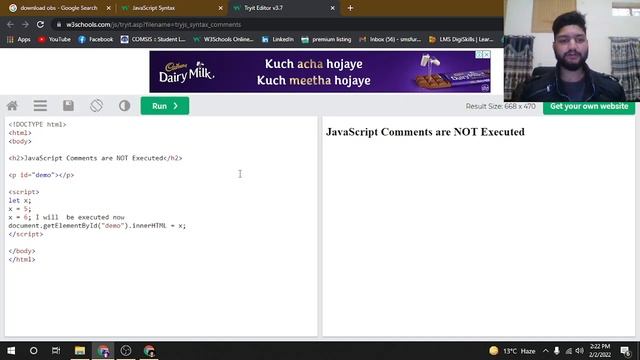Image resolution: width=640 pixels, height=360 pixels.
Task: Open OBS Studio from the taskbar
Action: click(126, 351)
